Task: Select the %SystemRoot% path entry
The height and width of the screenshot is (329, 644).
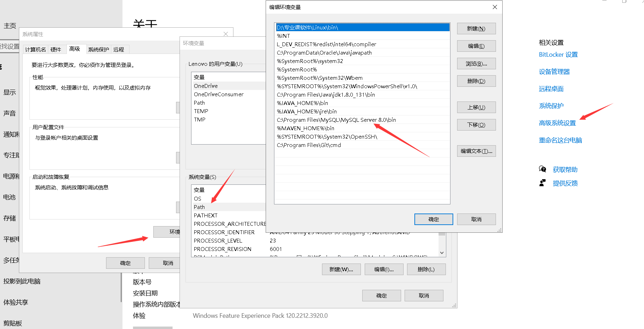Action: click(362, 69)
